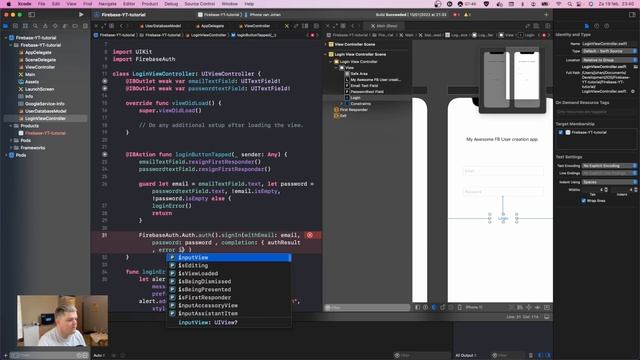Click the Run (play) button in the toolbar
Image resolution: width=640 pixels, height=360 pixels.
click(x=81, y=14)
